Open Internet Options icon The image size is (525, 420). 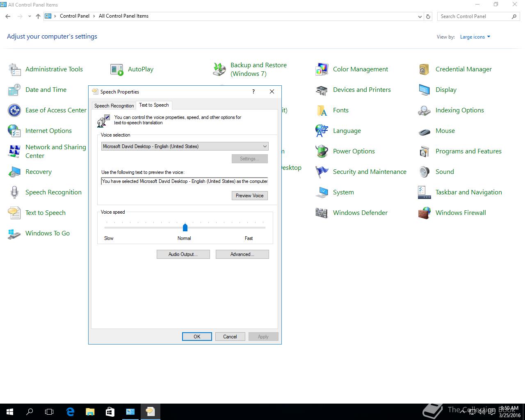(14, 131)
